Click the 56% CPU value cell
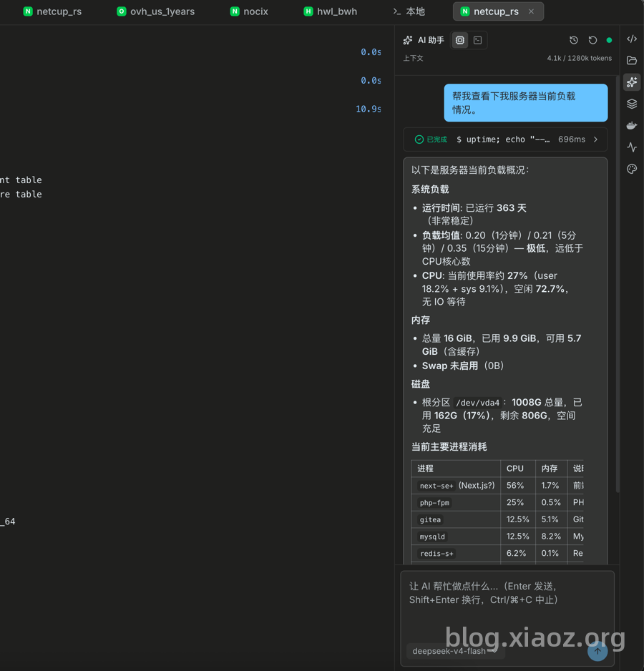Screen dimensions: 644x671 click(x=518, y=485)
